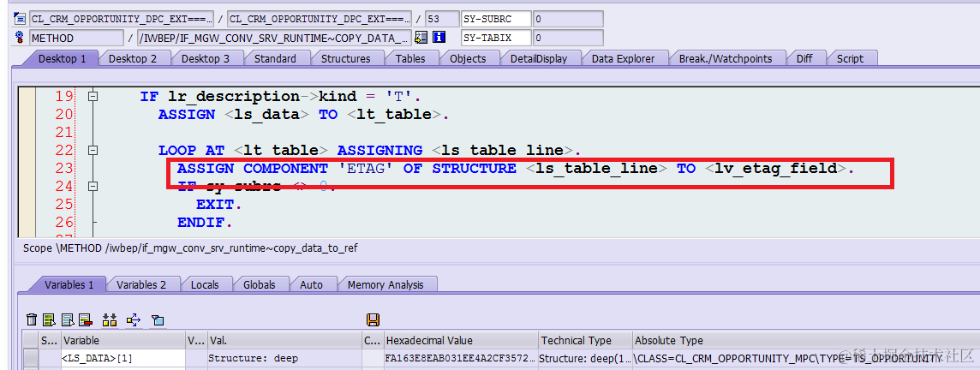This screenshot has height=370, width=980.
Task: Open the Memory Analysis tab
Action: pyautogui.click(x=385, y=284)
